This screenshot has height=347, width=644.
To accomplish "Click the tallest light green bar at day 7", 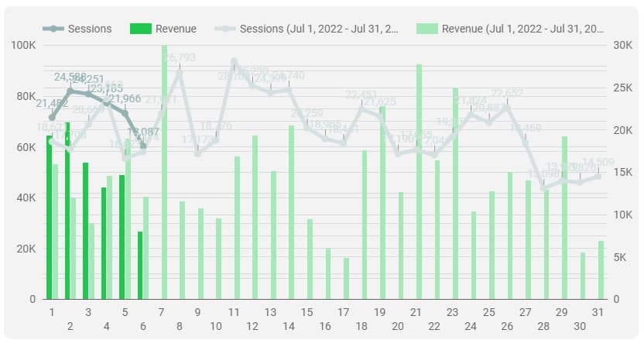I will click(164, 172).
